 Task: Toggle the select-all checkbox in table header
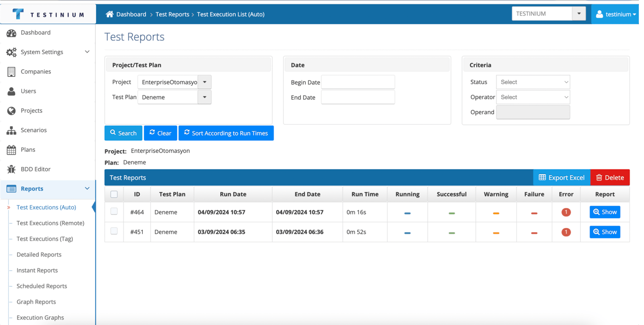pos(114,194)
